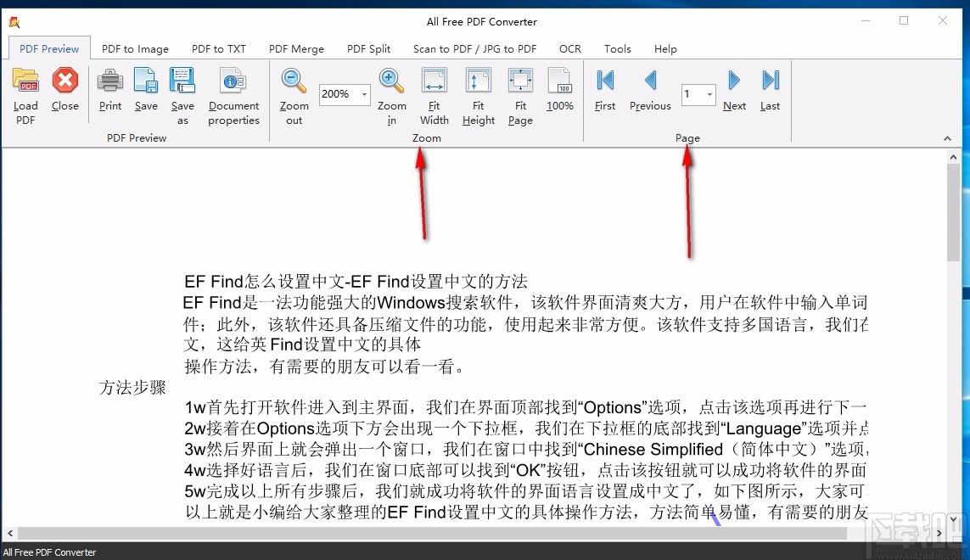Go to the First page
Viewport: 970px width, 560px height.
(605, 90)
